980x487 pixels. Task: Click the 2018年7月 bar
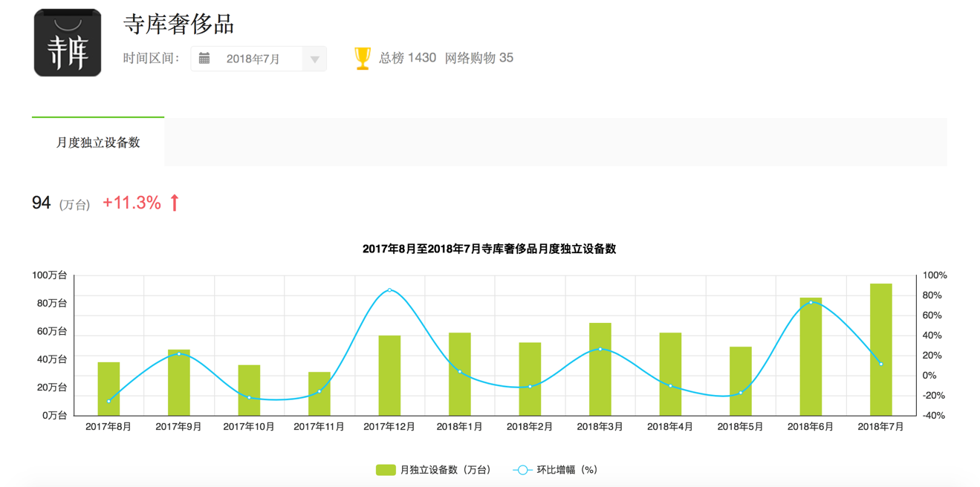pyautogui.click(x=881, y=350)
